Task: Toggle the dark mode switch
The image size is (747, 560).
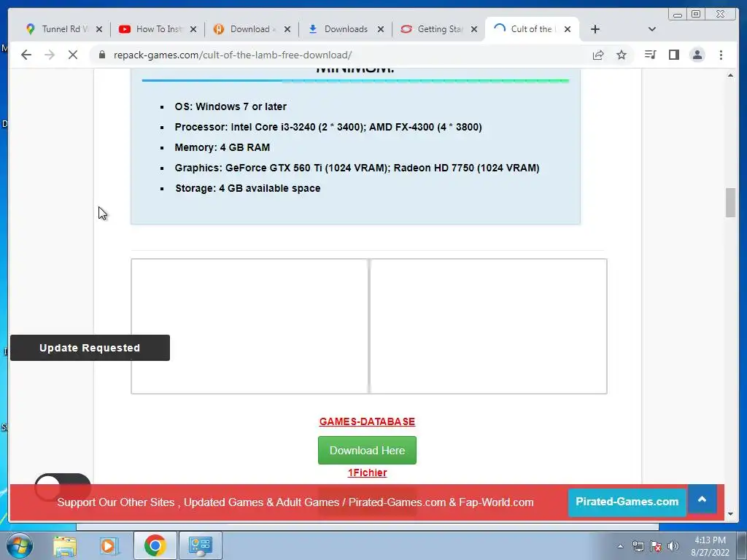Action: pyautogui.click(x=63, y=487)
